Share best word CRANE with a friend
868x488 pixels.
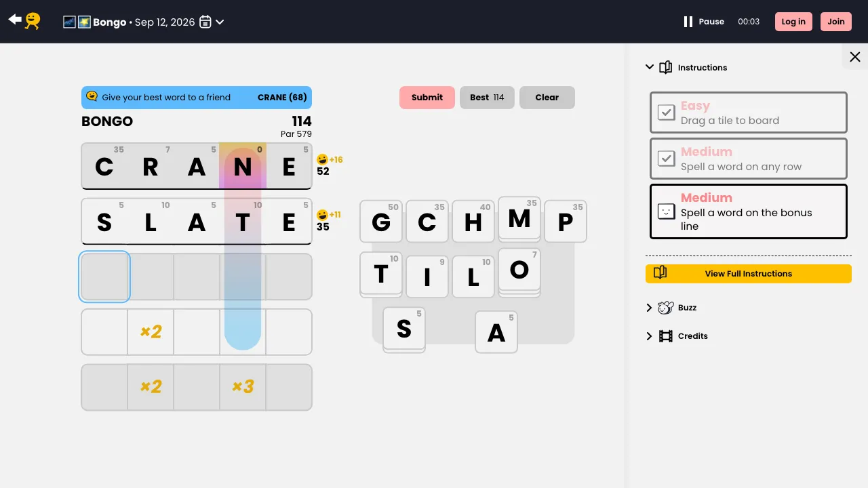pos(197,98)
